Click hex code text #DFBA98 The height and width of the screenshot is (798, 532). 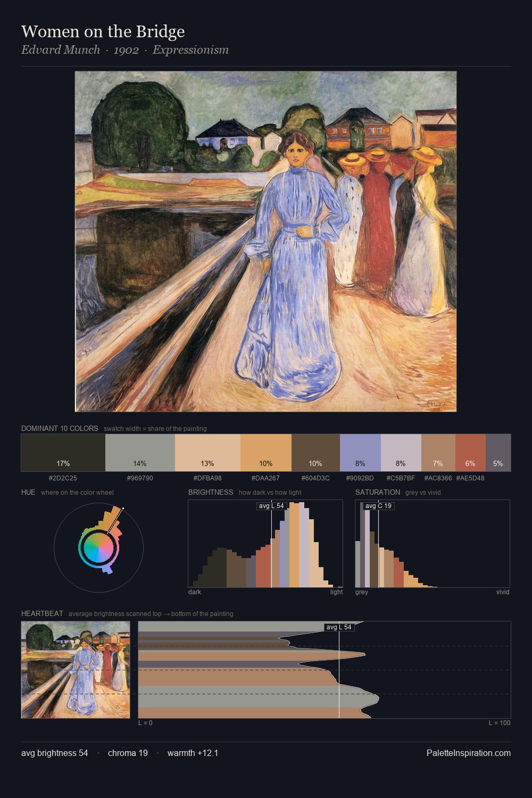tap(207, 478)
